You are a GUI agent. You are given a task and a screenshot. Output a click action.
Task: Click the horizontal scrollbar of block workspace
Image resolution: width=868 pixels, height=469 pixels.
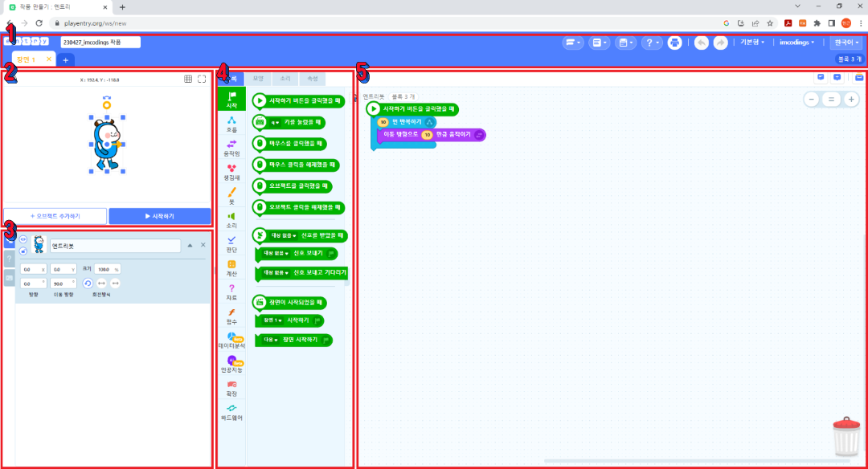click(696, 461)
